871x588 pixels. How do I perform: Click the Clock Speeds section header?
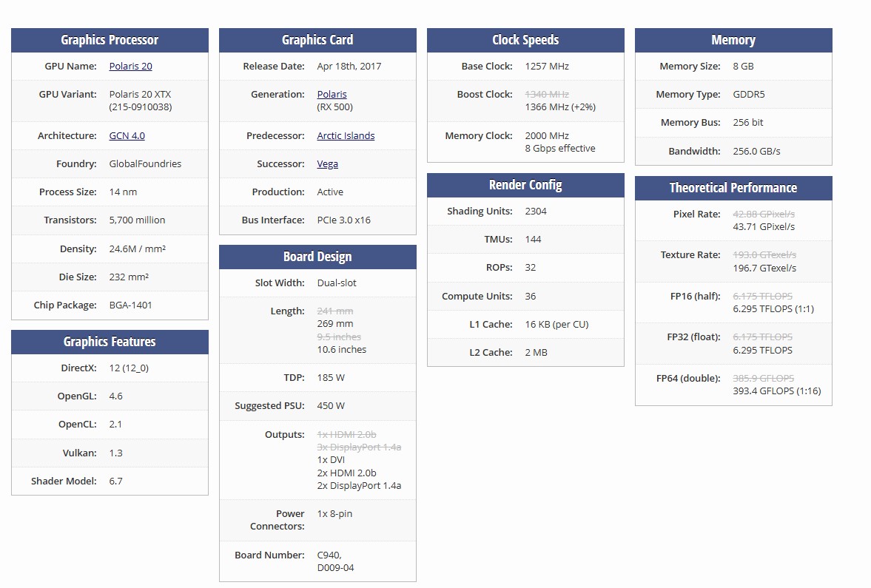pyautogui.click(x=525, y=40)
